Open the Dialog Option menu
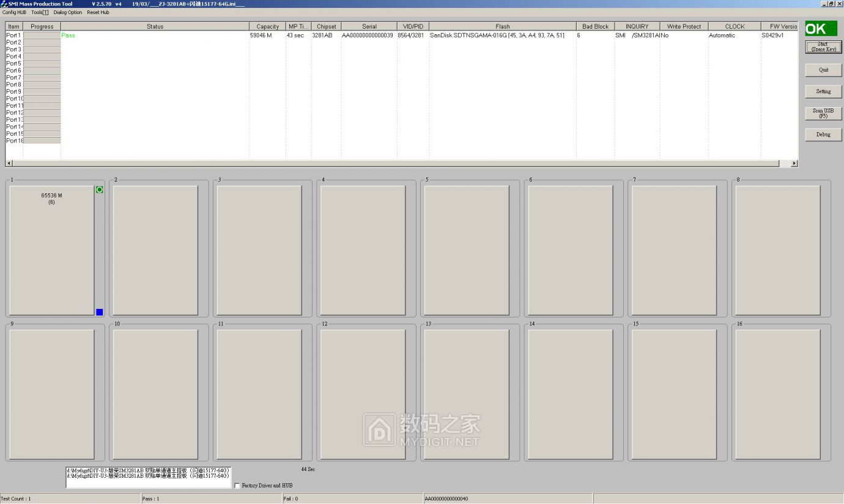 (x=68, y=12)
